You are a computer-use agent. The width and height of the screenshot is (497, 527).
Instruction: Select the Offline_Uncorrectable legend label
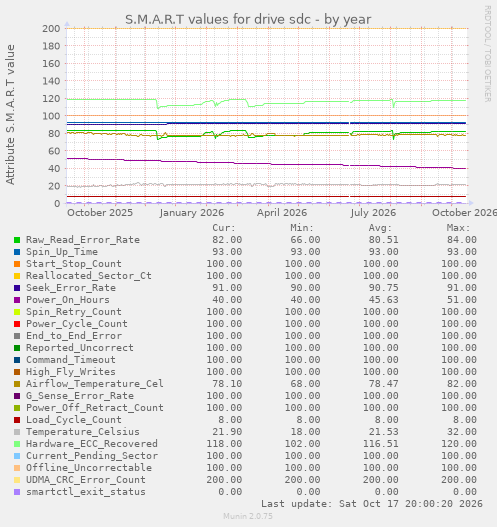pos(89,468)
